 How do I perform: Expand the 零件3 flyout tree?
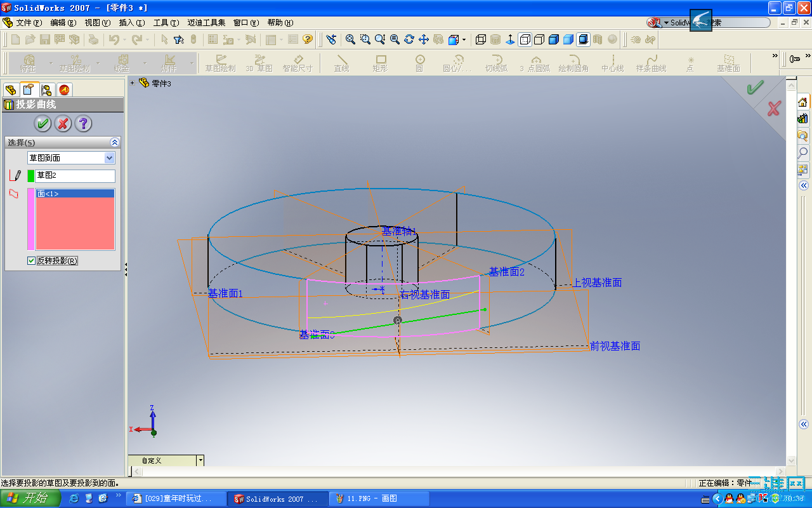[x=133, y=83]
